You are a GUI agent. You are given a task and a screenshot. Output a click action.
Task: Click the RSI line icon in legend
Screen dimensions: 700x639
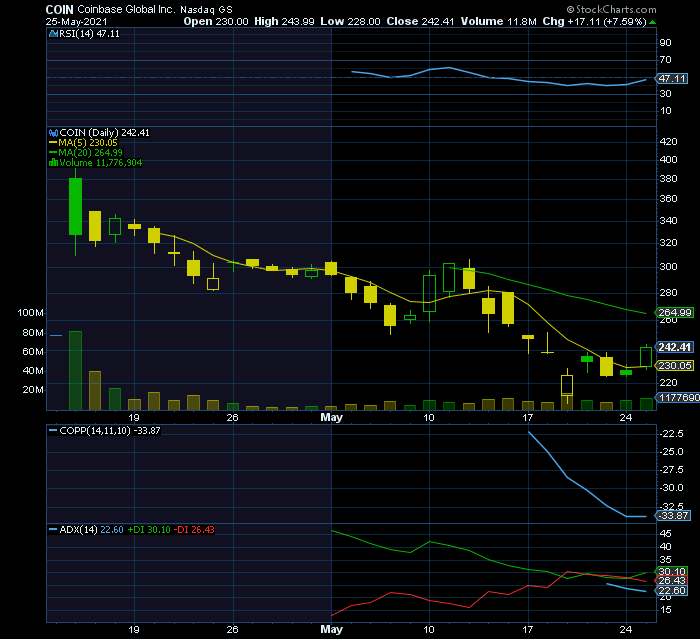tap(54, 34)
